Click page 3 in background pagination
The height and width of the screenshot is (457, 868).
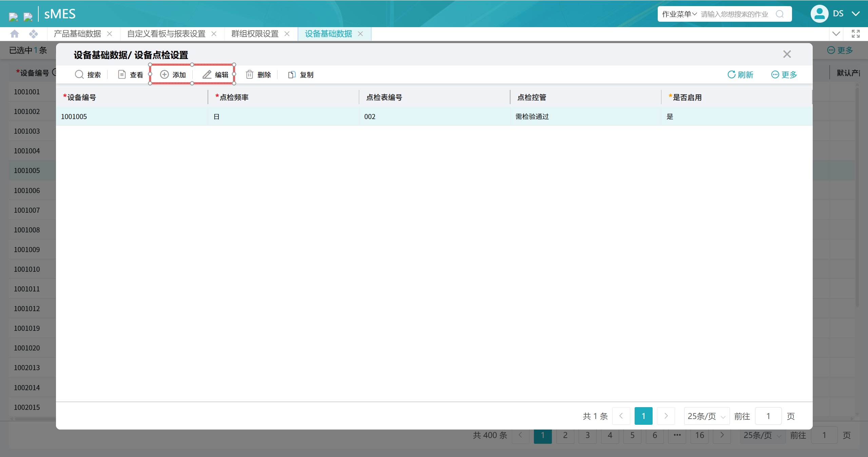(x=587, y=435)
